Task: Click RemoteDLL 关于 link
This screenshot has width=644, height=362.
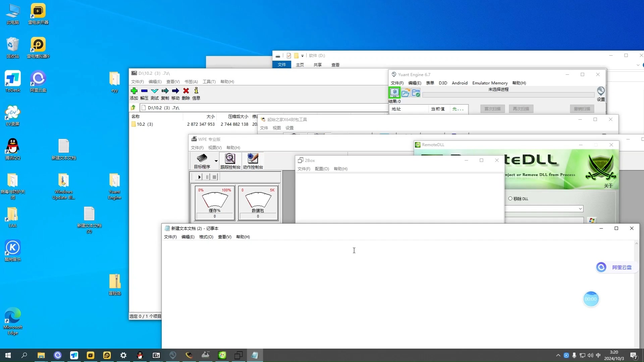Action: click(x=608, y=185)
